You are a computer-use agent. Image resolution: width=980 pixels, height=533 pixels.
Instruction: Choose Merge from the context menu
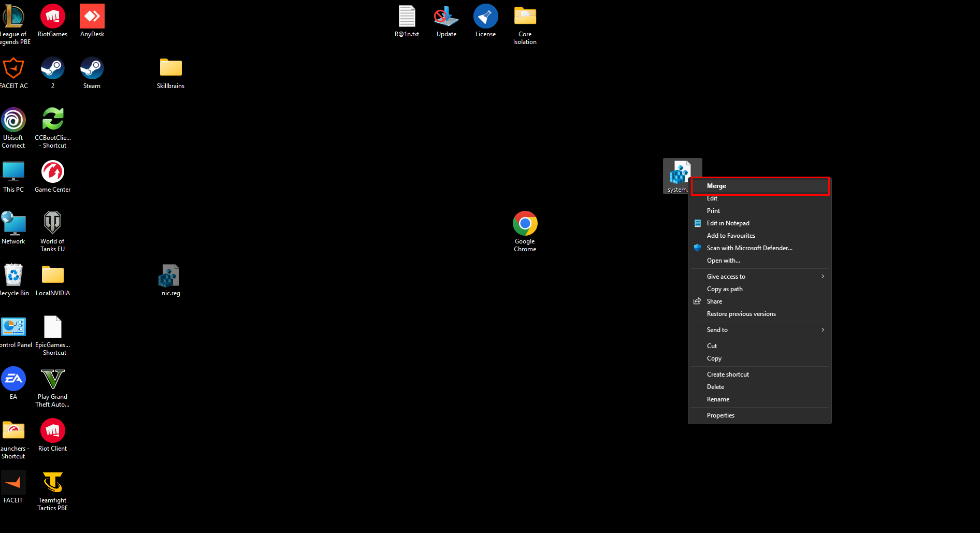760,186
